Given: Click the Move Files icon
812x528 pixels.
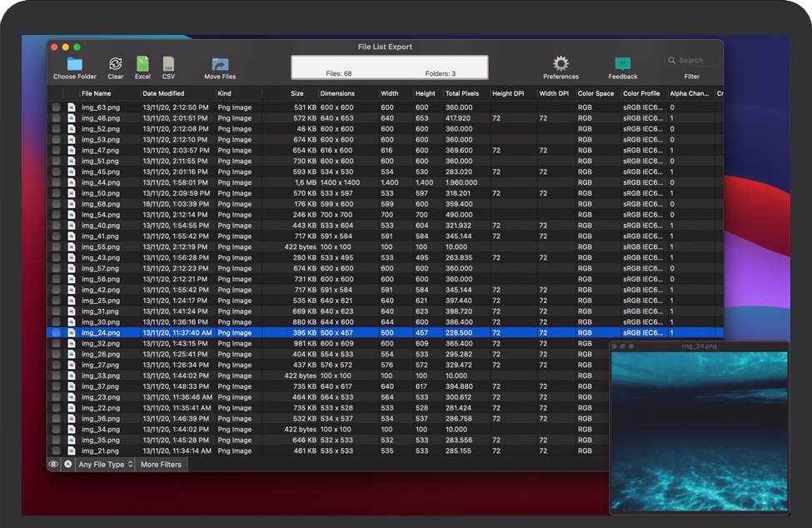Looking at the screenshot, I should [x=220, y=64].
